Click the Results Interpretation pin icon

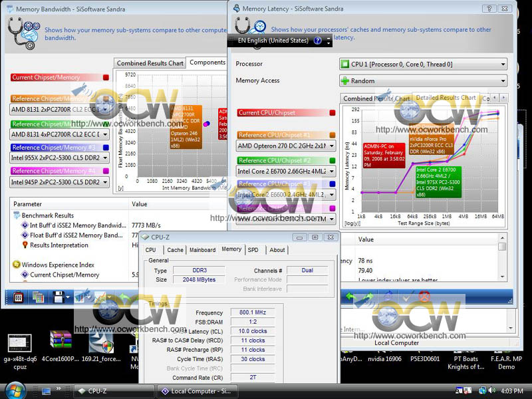coord(25,245)
